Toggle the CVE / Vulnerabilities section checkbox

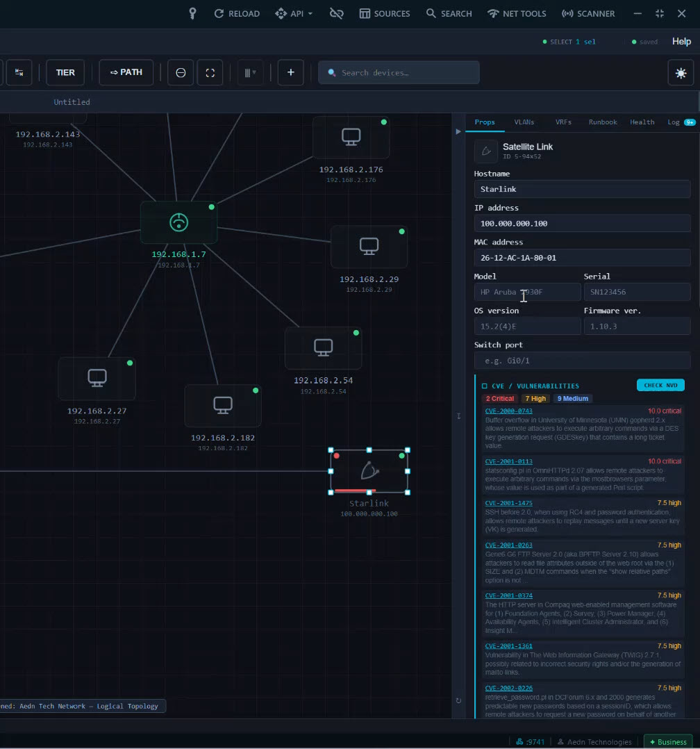click(x=485, y=386)
